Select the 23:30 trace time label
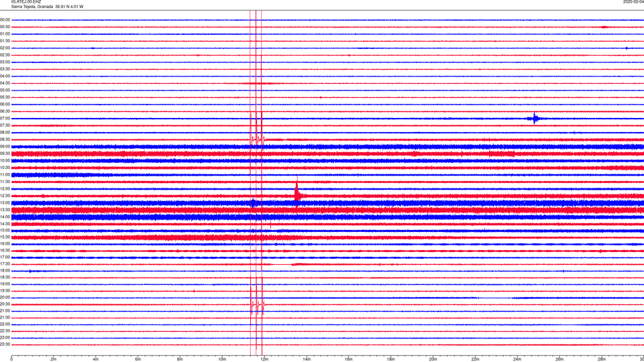Screen dimensions: 644x362 [x=5, y=345]
